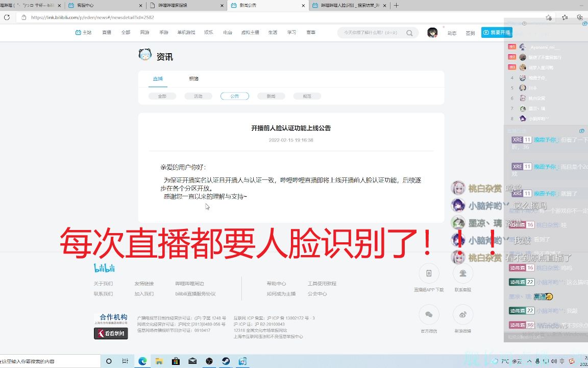Select the 规范 filter pill
Screen dimensions: 588x368
click(307, 96)
